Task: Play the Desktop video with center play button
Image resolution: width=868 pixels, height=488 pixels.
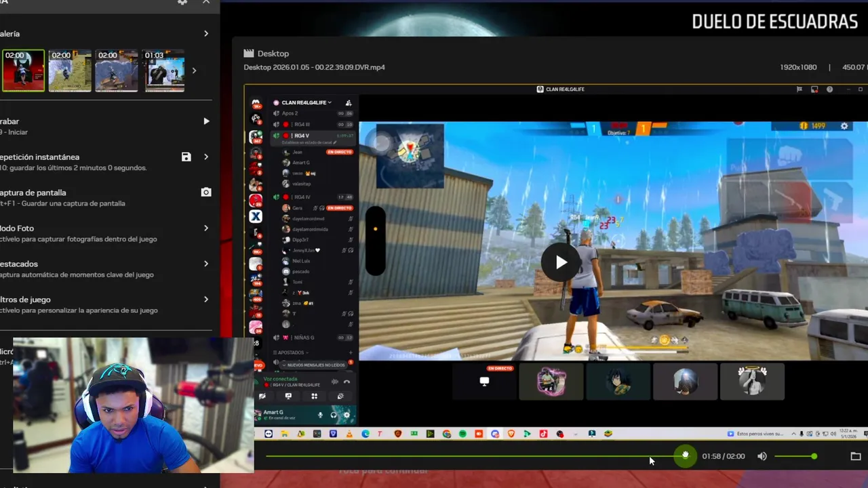Action: pos(560,262)
